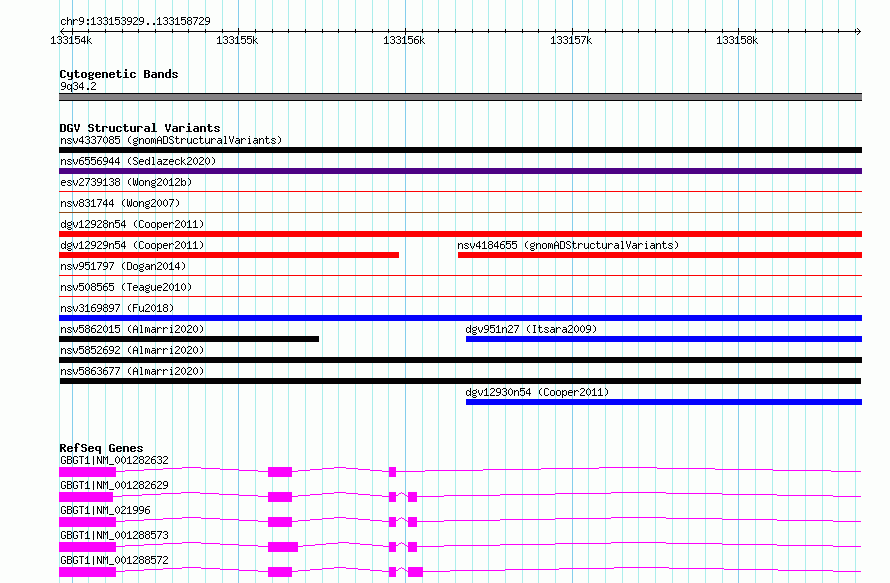The width and height of the screenshot is (890, 583).
Task: Click the blue dgv951n27 variant bar
Action: pyautogui.click(x=664, y=339)
